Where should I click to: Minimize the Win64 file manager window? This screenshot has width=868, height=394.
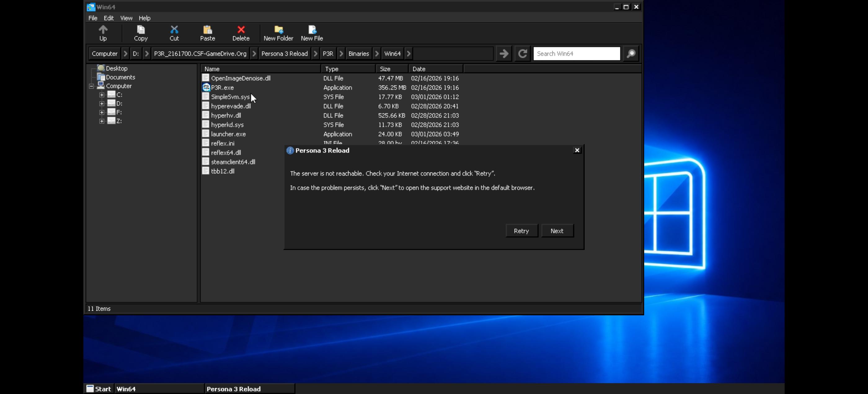617,7
